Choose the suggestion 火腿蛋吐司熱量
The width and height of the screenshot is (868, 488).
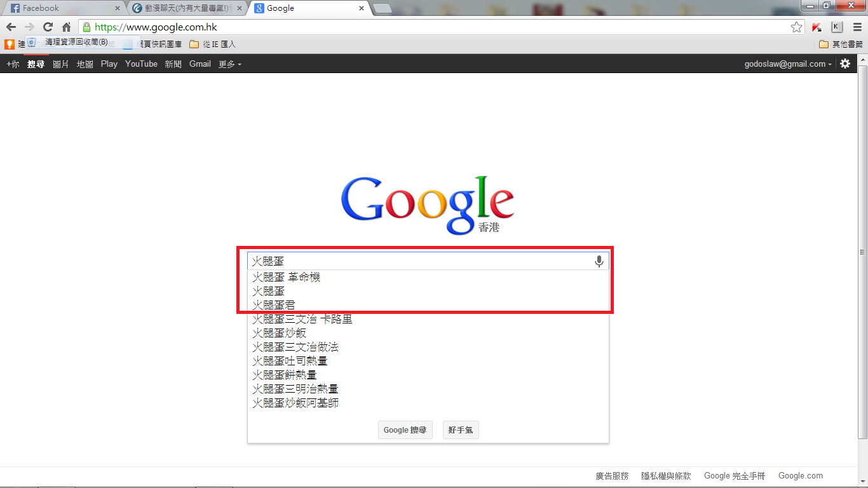pyautogui.click(x=428, y=361)
